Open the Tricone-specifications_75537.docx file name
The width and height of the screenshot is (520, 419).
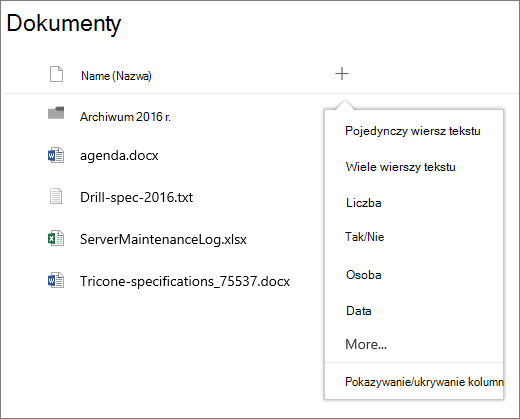185,281
